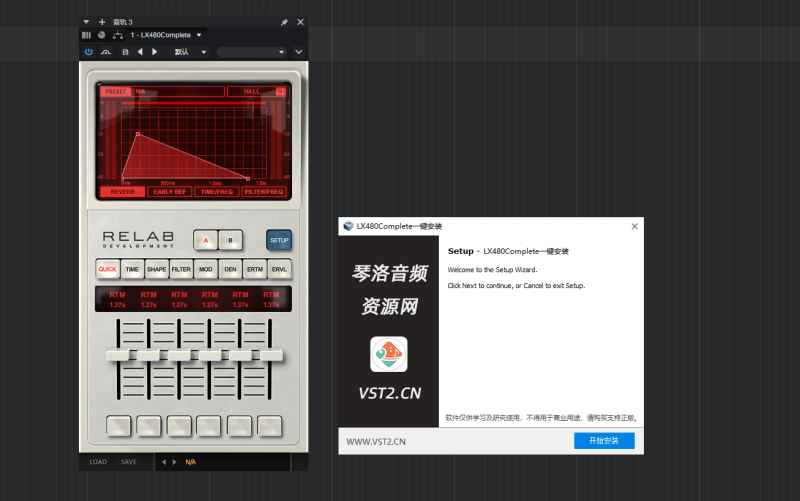Select the A comparison setting
800x501 pixels.
pos(206,240)
